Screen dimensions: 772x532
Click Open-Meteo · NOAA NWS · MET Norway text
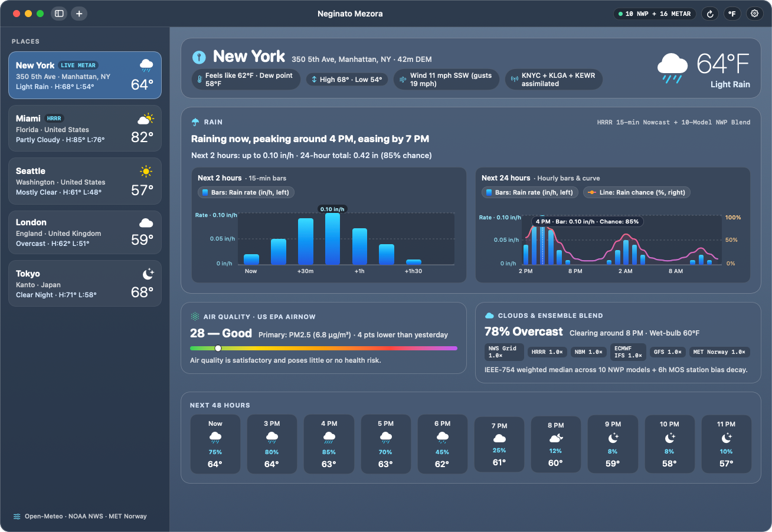[x=86, y=516]
